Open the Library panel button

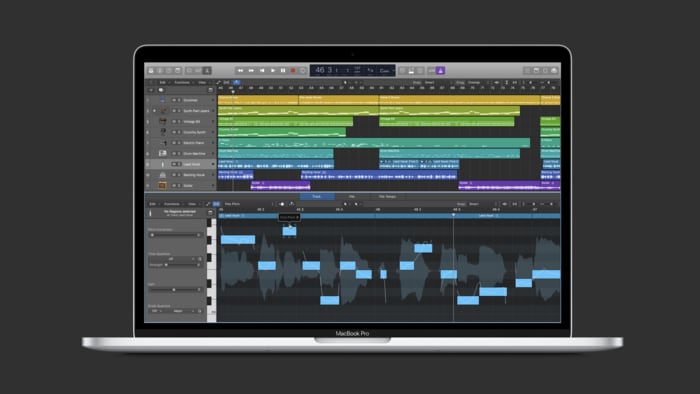[x=151, y=71]
